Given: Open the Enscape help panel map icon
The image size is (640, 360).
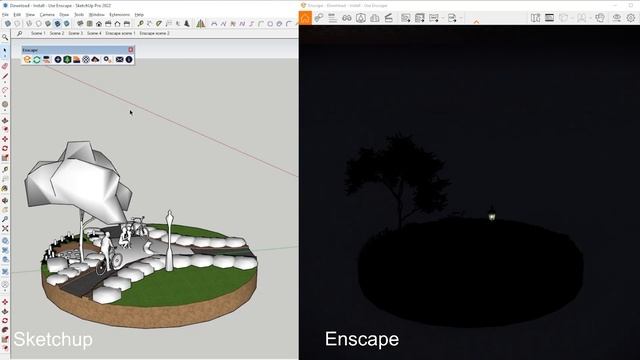Looking at the screenshot, I should click(x=536, y=18).
